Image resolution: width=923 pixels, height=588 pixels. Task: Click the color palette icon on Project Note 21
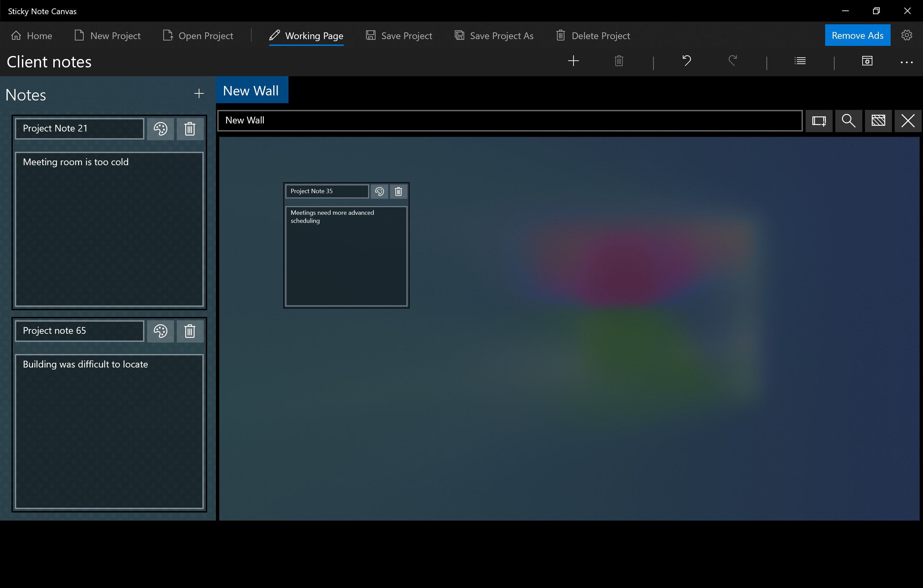pyautogui.click(x=160, y=128)
